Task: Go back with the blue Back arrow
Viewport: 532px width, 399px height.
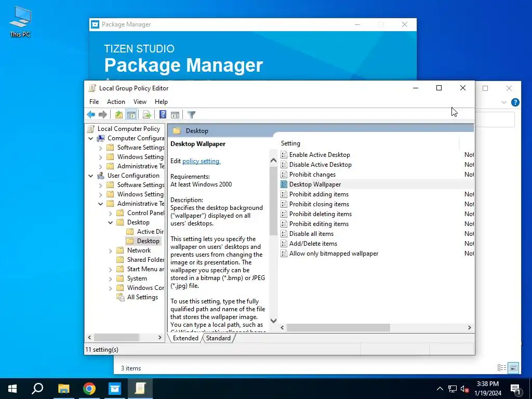Action: point(91,115)
